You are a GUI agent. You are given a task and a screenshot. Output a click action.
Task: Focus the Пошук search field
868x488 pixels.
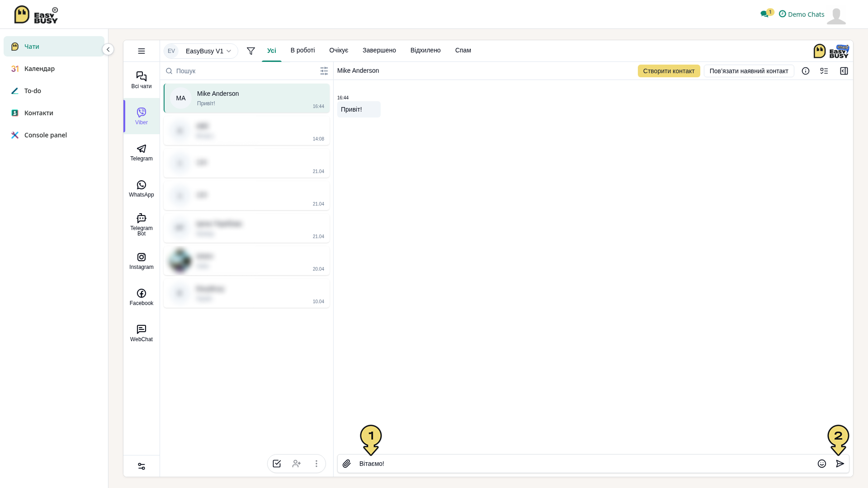(x=241, y=71)
